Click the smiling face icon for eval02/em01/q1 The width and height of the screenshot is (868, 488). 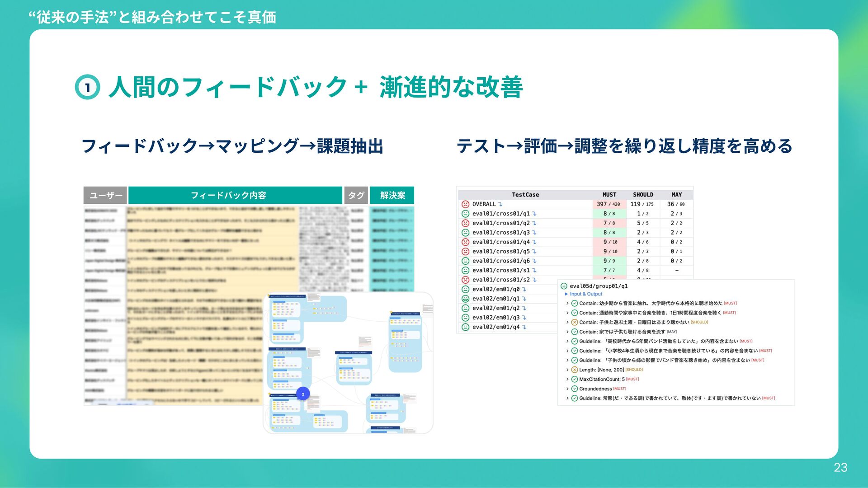465,299
